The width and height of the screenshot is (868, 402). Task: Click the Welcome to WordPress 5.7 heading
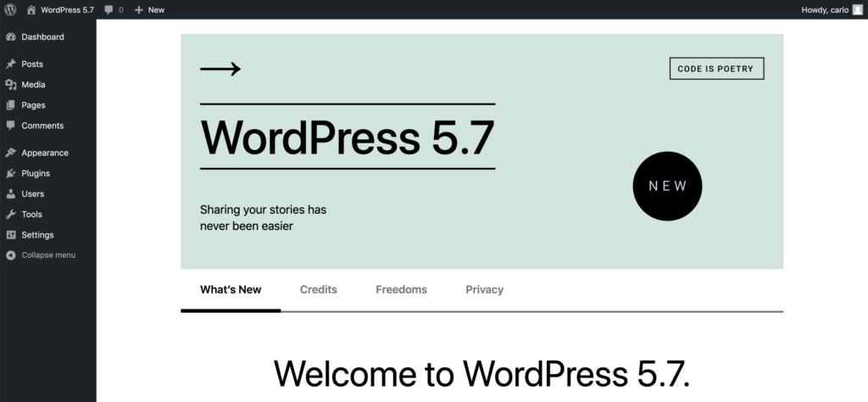pyautogui.click(x=481, y=374)
